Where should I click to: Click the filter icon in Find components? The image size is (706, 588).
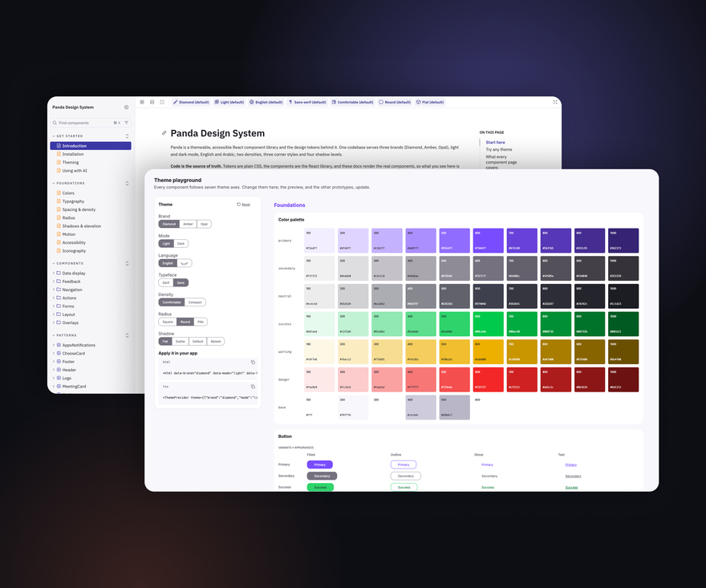pos(127,123)
